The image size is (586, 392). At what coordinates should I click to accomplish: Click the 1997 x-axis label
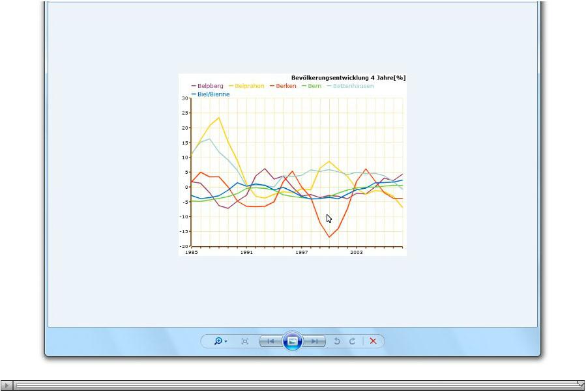pos(302,253)
